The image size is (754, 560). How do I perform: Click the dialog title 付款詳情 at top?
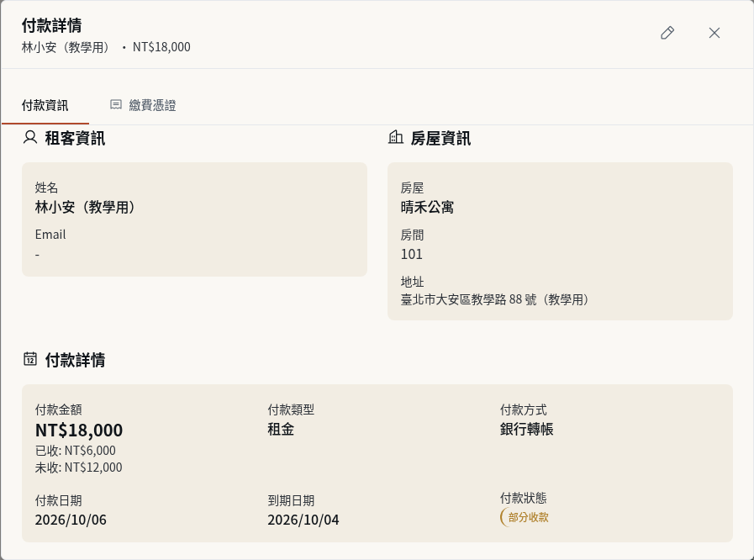point(51,25)
